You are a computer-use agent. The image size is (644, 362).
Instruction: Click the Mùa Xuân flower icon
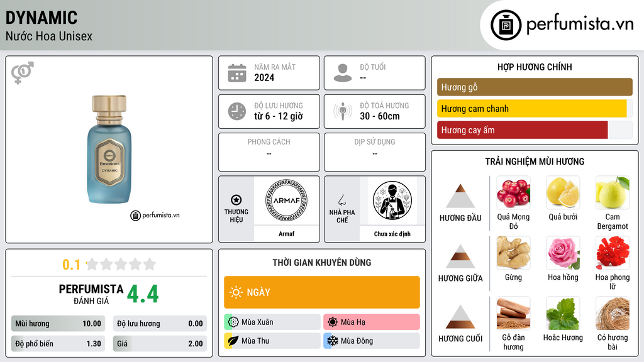[x=233, y=322]
